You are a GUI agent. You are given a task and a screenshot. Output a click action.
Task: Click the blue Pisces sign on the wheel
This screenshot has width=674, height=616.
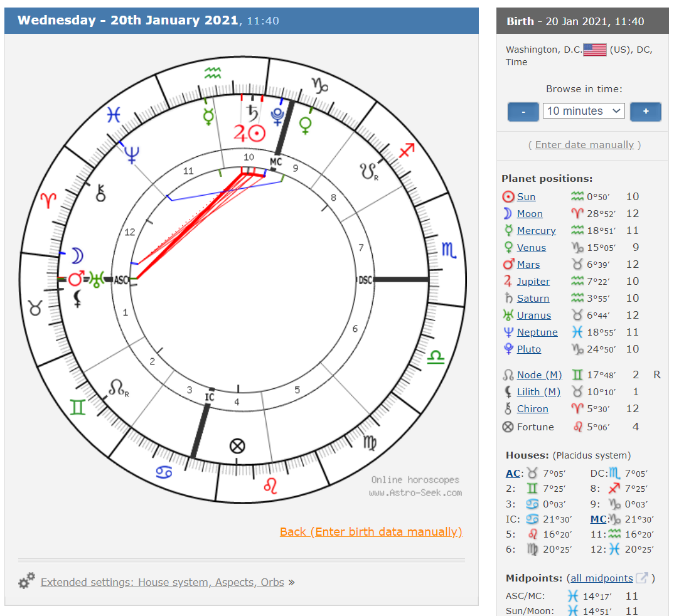(x=114, y=115)
